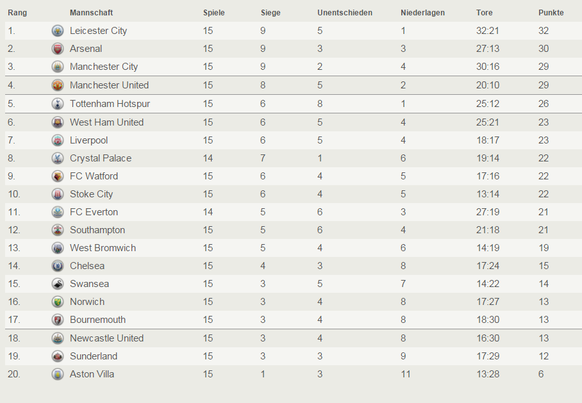Click the Arsenal club crest icon
This screenshot has width=582, height=403.
(58, 49)
